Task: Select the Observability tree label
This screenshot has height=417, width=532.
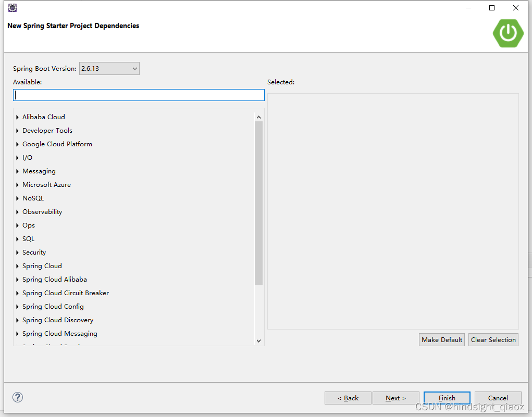Action: [x=42, y=212]
